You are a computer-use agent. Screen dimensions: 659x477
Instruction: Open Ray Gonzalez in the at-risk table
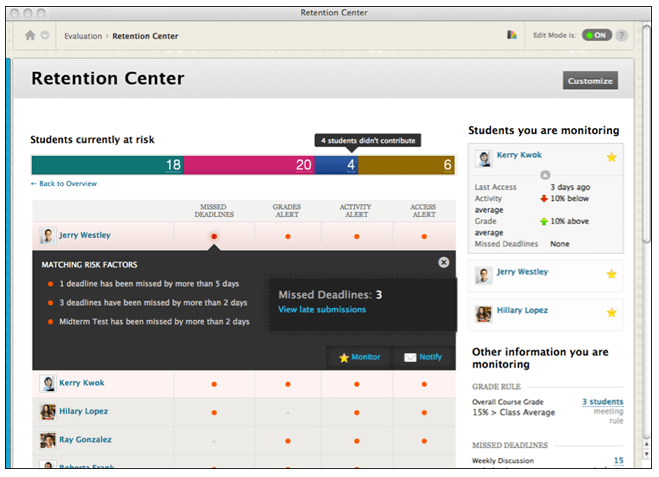pos(85,440)
